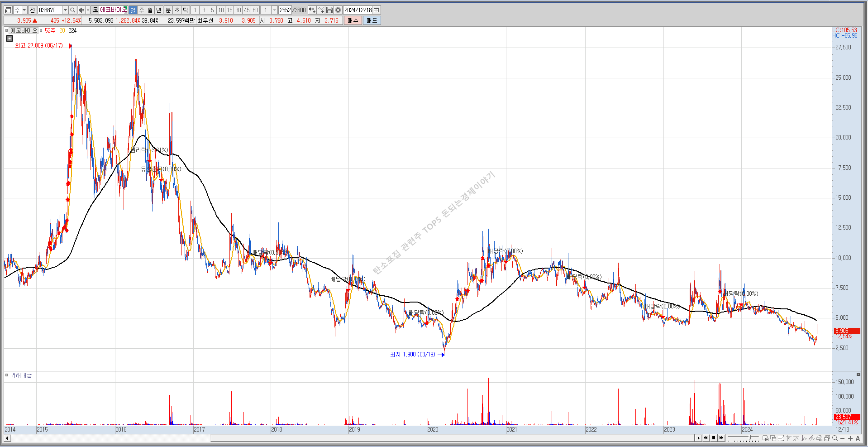The image size is (868, 447).
Task: Click the diagonal pencil chart icon in bottom toolbar
Action: (x=811, y=438)
